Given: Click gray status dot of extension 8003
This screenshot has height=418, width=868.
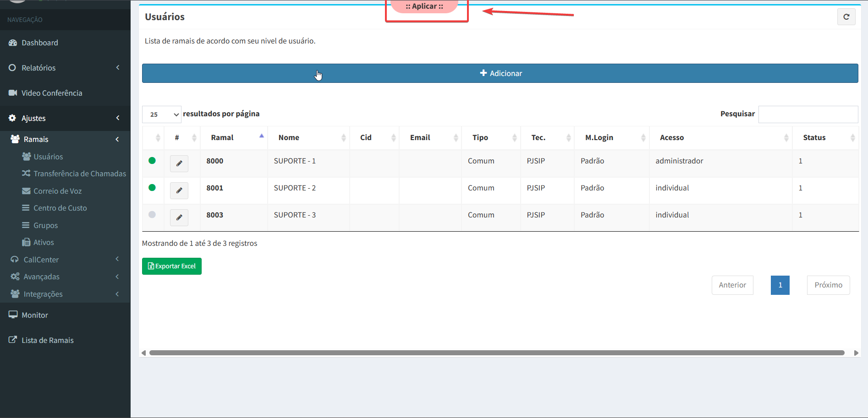Looking at the screenshot, I should point(152,215).
